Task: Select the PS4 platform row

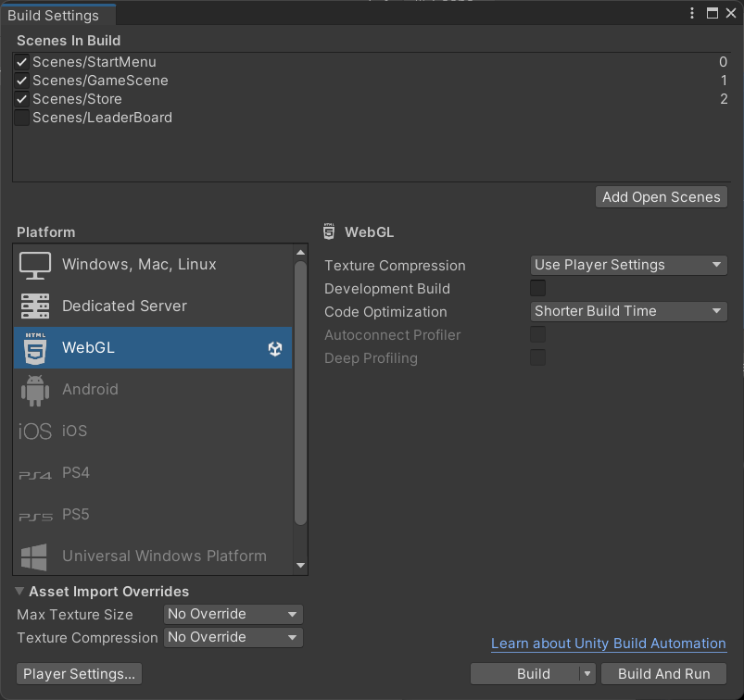Action: 153,473
